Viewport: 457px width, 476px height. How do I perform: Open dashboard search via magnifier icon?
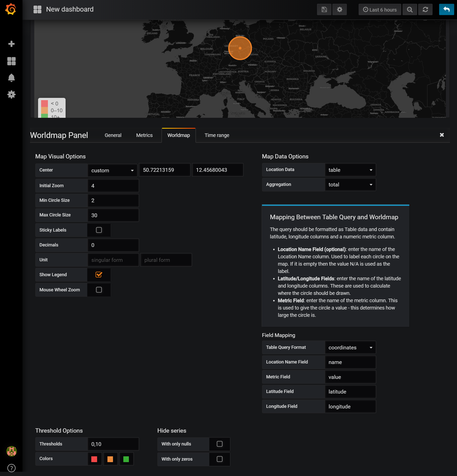pos(410,9)
